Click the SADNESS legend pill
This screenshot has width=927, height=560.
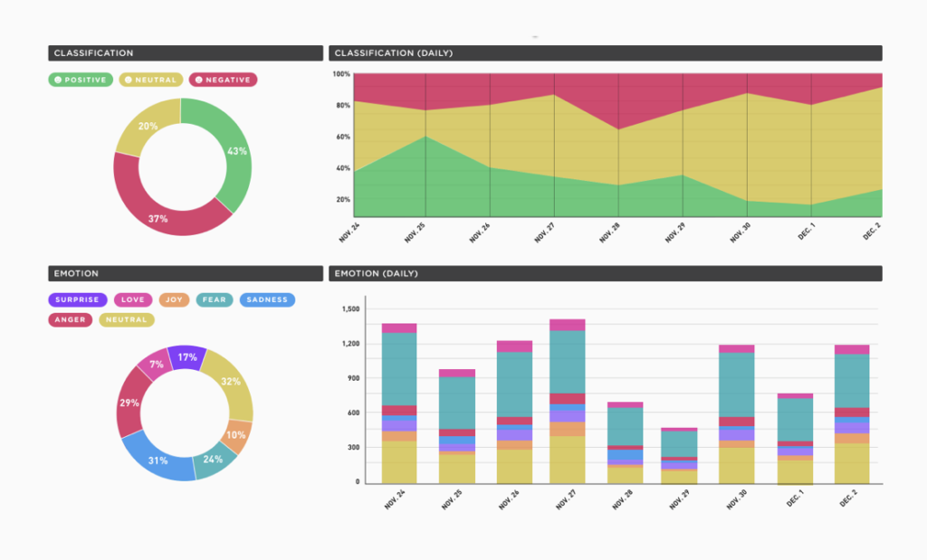pyautogui.click(x=267, y=299)
